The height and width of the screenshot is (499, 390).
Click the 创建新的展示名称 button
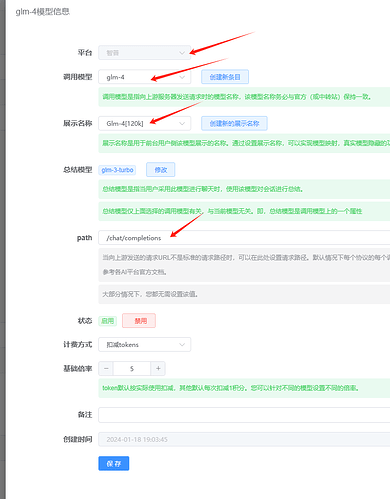coord(234,123)
